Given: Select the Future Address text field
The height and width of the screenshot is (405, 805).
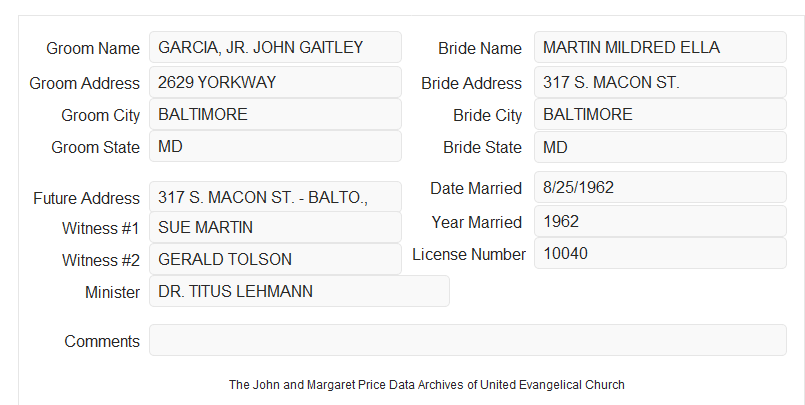Looking at the screenshot, I should [275, 197].
